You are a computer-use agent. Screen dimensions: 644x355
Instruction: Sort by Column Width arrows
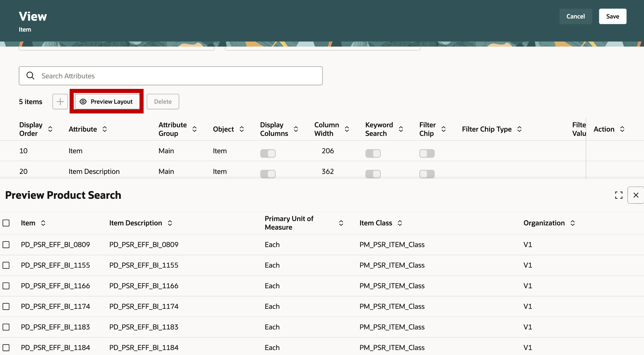click(347, 129)
